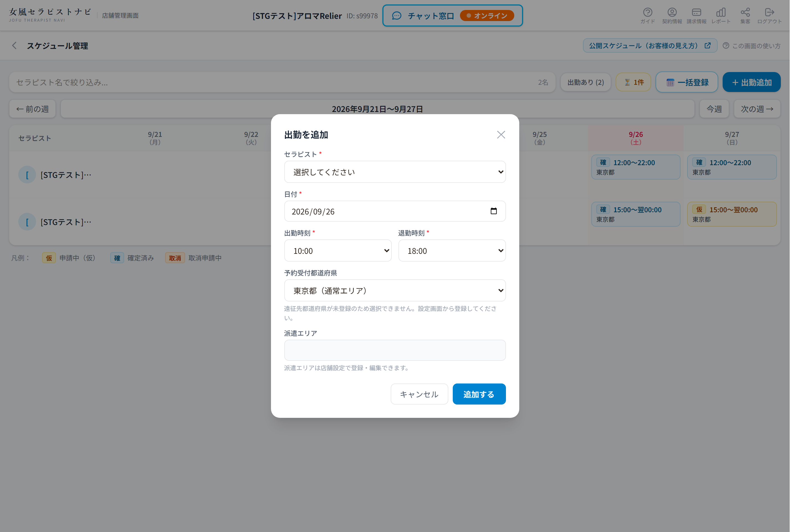Image resolution: width=798 pixels, height=532 pixels.
Task: Click the first [STGテスト] therapist avatar
Action: 27,175
